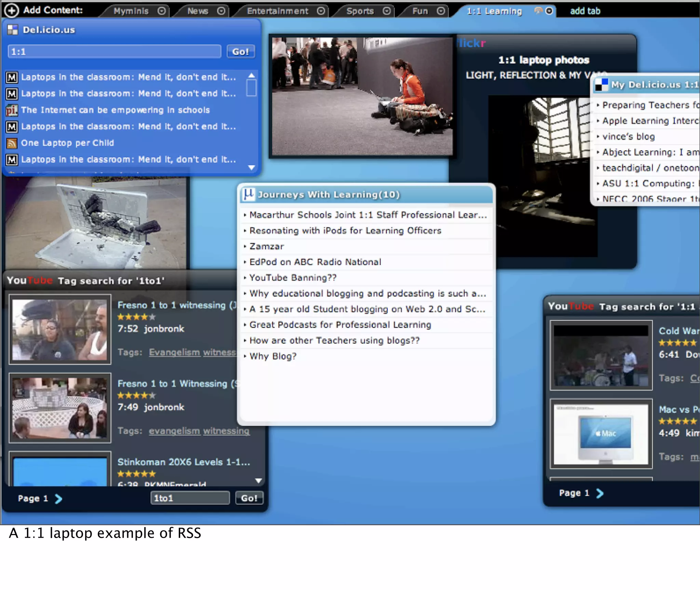Viewport: 700px width, 590px height.
Task: Open Stinkoman 20X6 Levels video title
Action: 184,462
